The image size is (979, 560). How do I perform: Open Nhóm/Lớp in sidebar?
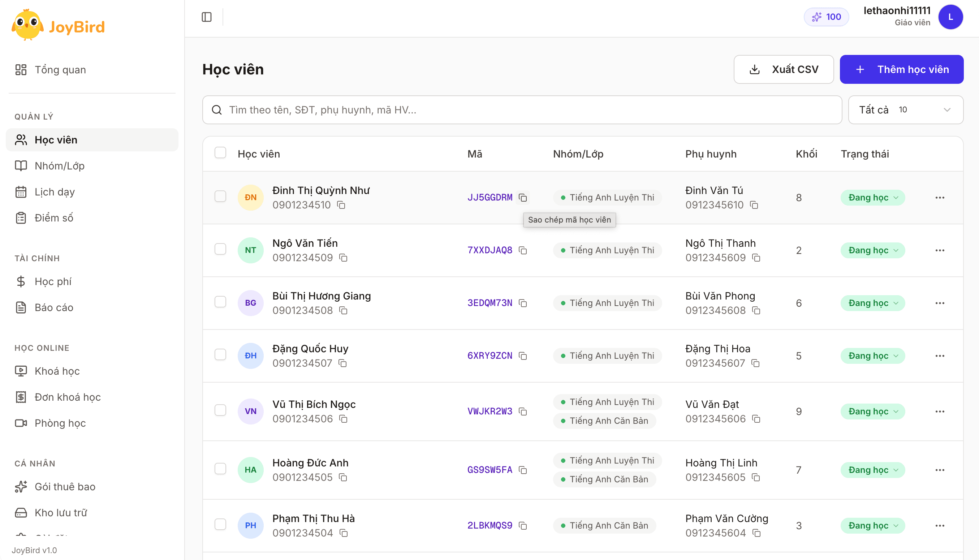[x=92, y=166]
